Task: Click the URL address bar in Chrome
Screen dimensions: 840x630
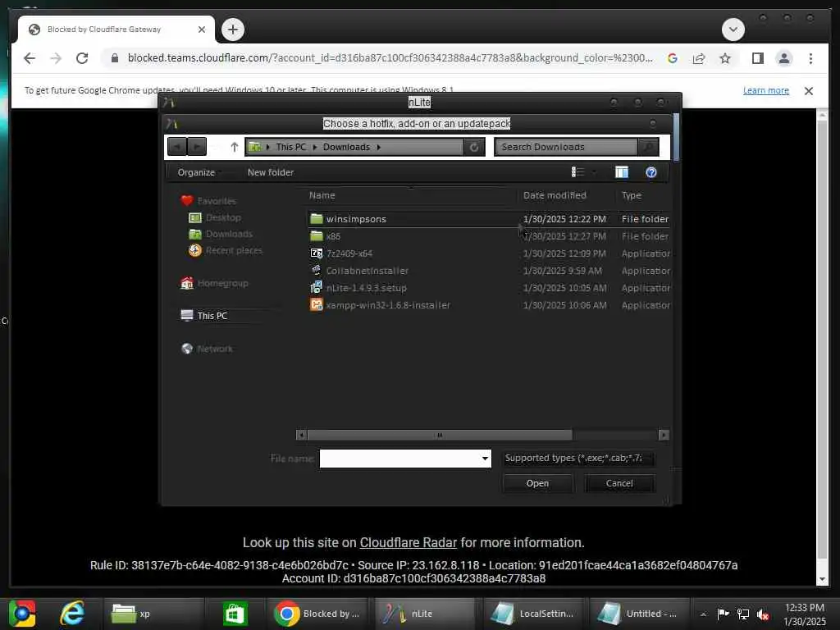Action: [x=390, y=58]
